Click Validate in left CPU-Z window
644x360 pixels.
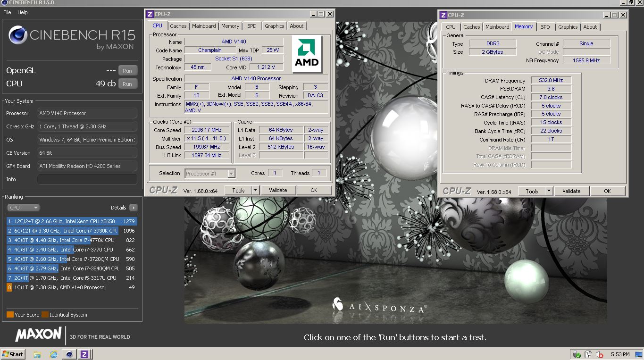[278, 190]
